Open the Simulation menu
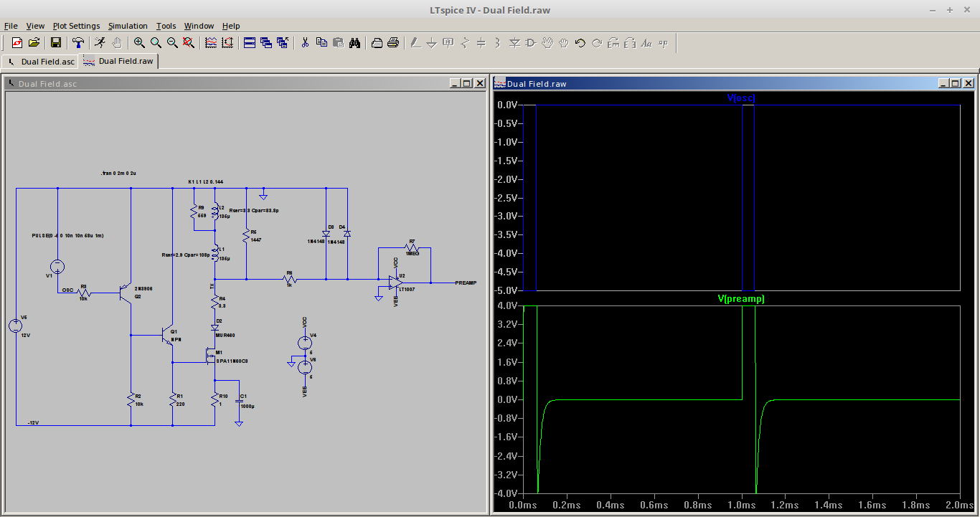This screenshot has width=980, height=517. [x=128, y=26]
